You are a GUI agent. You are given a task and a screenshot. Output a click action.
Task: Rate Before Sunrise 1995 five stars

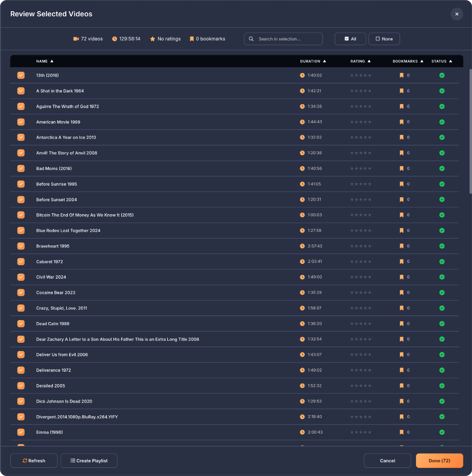click(369, 184)
